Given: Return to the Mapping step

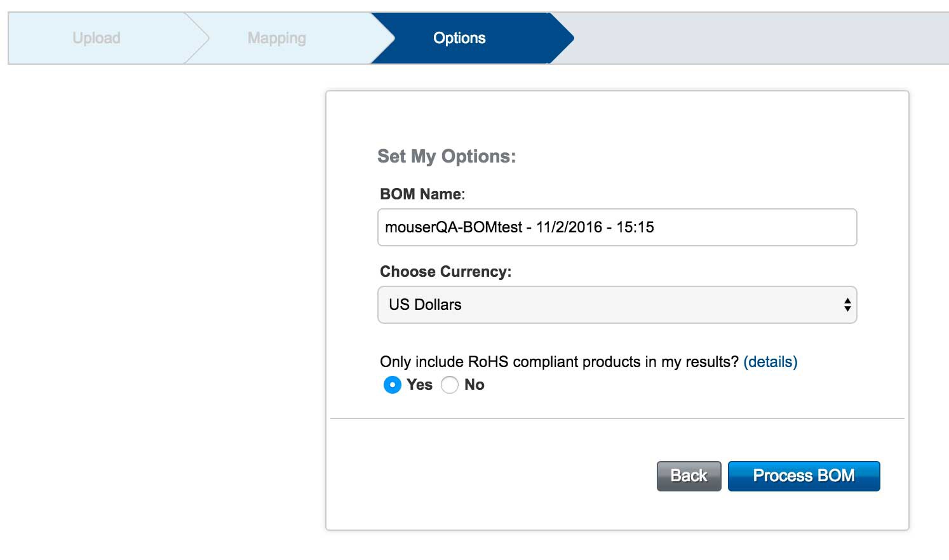Looking at the screenshot, I should click(277, 38).
